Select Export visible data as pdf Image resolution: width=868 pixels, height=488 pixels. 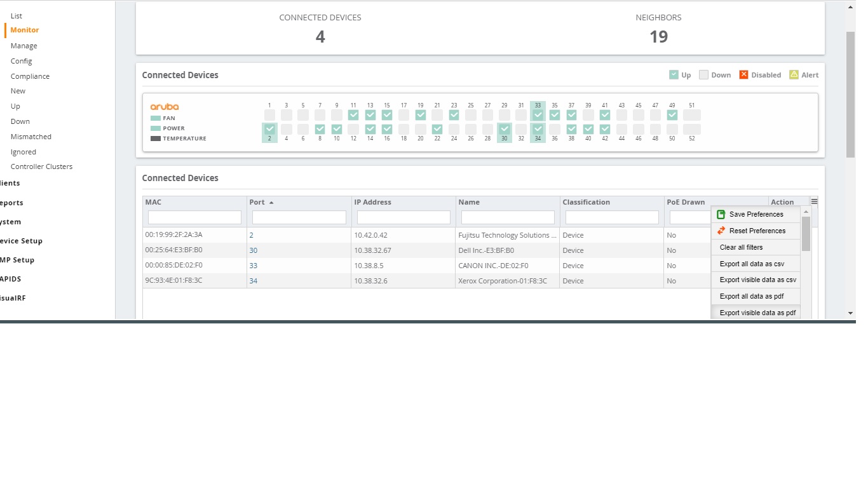pos(756,313)
